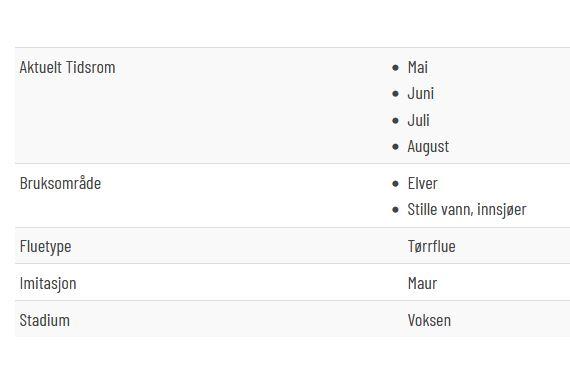Click the bullet beside Stille vann

pos(396,210)
